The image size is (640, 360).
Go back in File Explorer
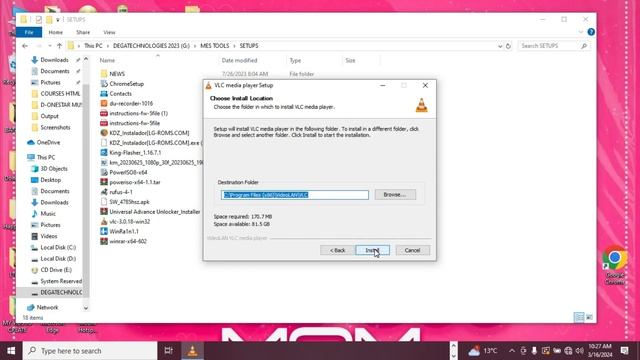(x=25, y=46)
